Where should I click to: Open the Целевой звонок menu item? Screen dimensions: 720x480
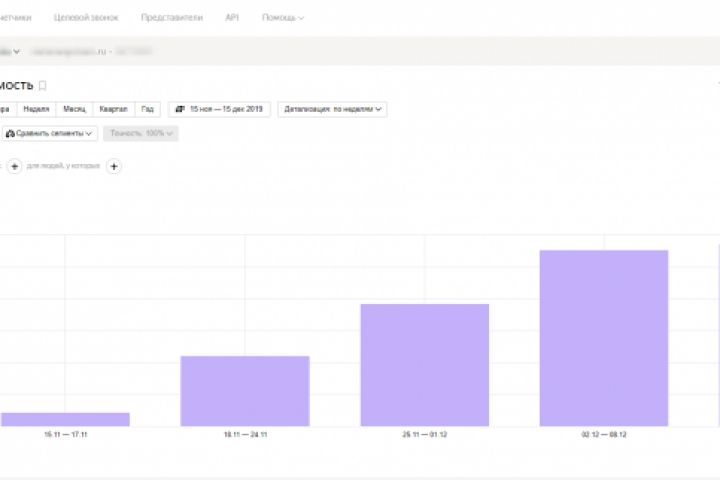(x=86, y=17)
